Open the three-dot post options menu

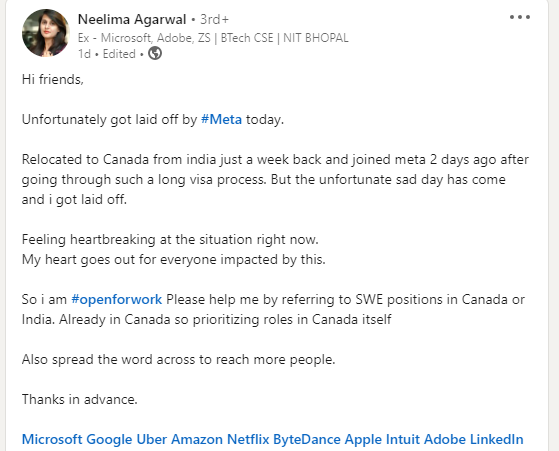coord(520,17)
